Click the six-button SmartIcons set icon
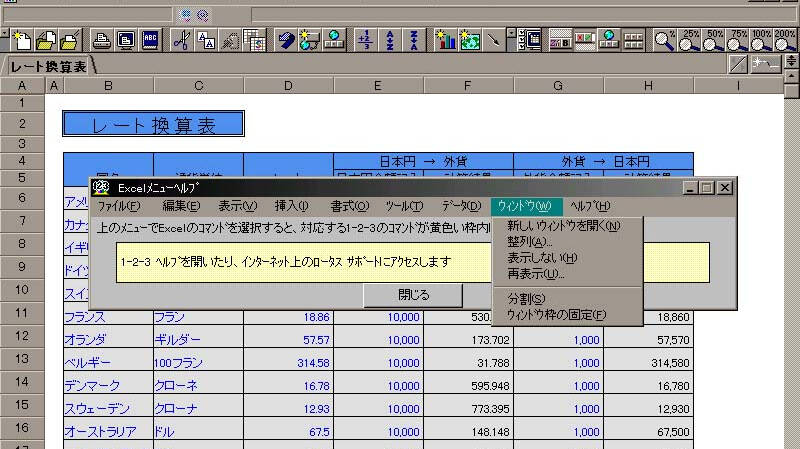Image resolution: width=800 pixels, height=449 pixels. 633,40
